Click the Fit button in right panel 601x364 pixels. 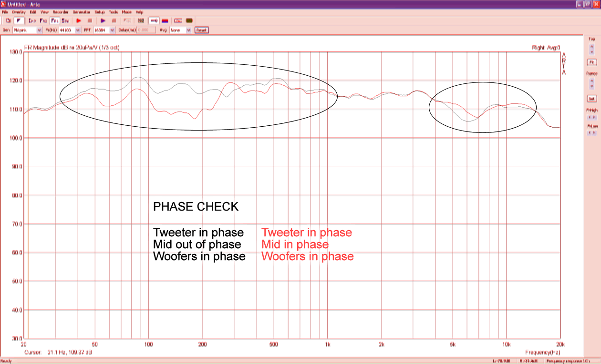(x=592, y=62)
